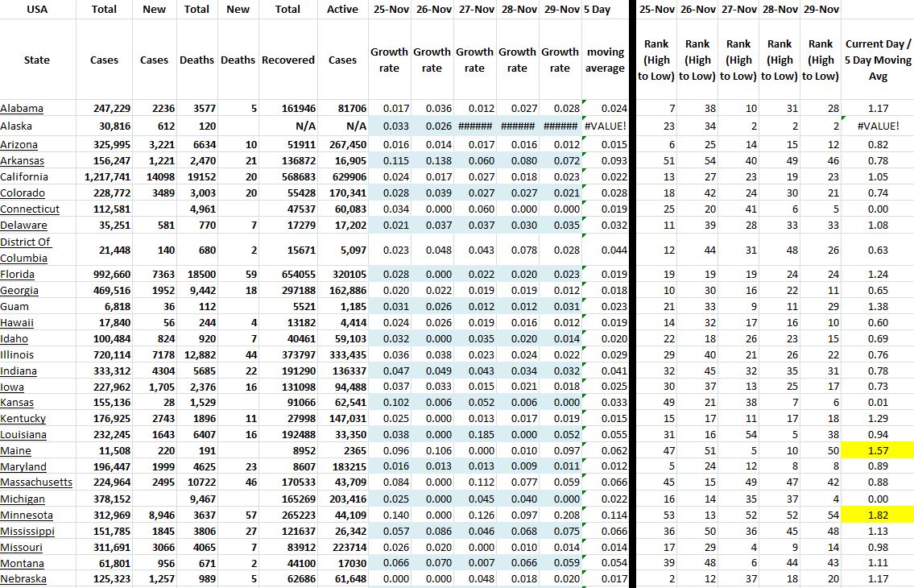914x588 pixels.
Task: Click the Kentucky state link
Action: tap(23, 419)
